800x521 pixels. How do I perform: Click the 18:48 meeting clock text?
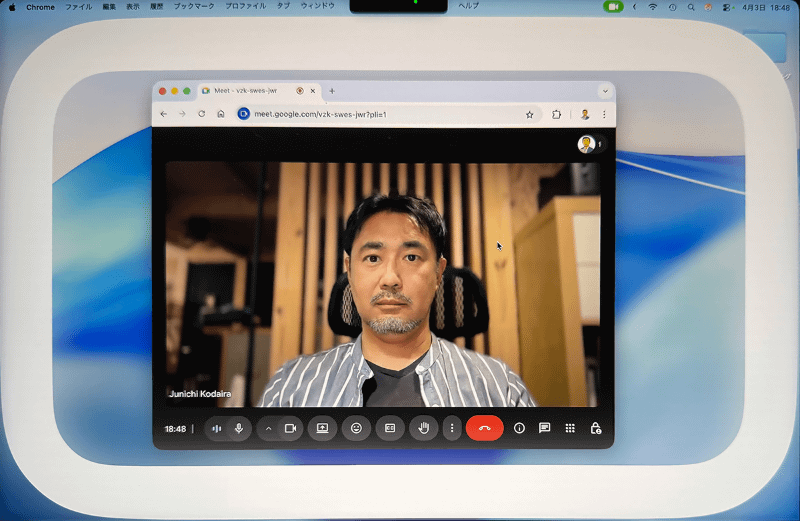[x=175, y=429]
